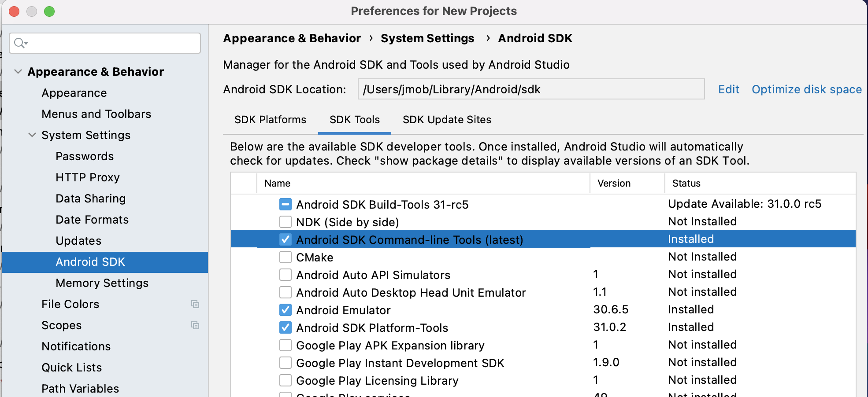Open Scopes settings
Viewport: 868px width, 397px height.
[61, 325]
